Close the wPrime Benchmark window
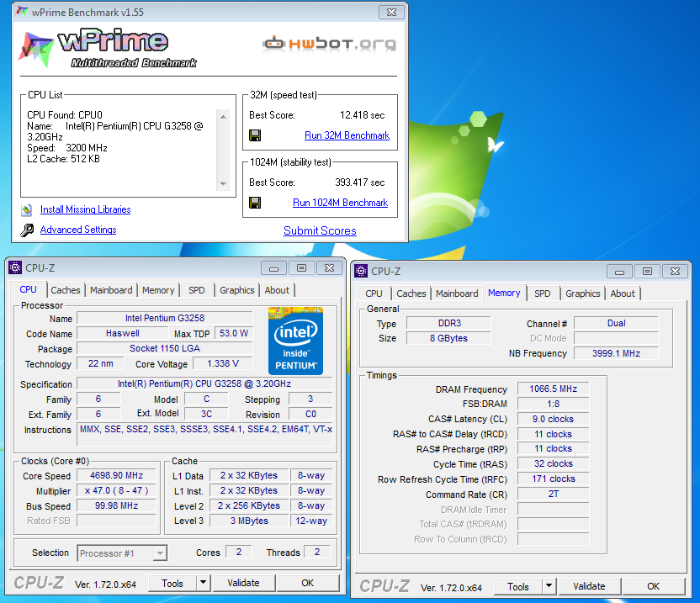 (x=391, y=12)
